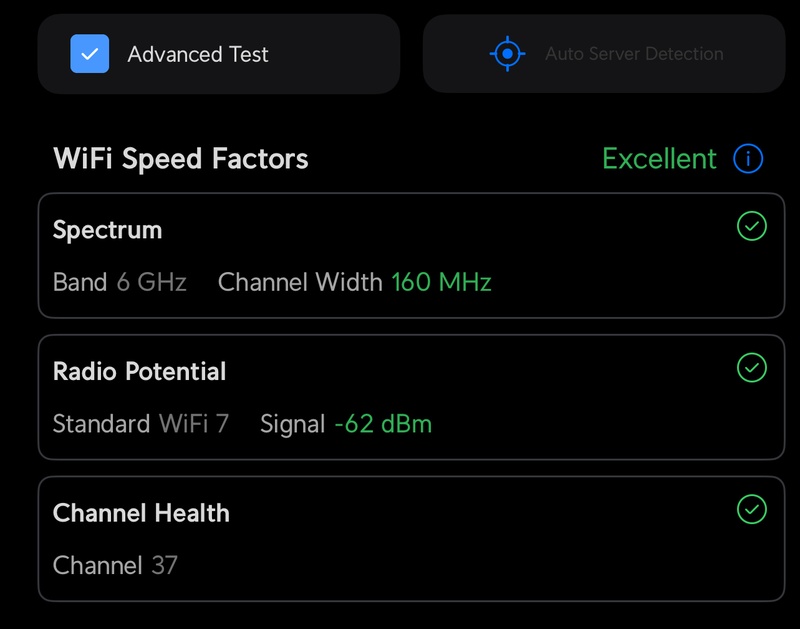Viewport: 800px width, 629px height.
Task: Click the WiFi Speed Factors heading
Action: coord(181,159)
